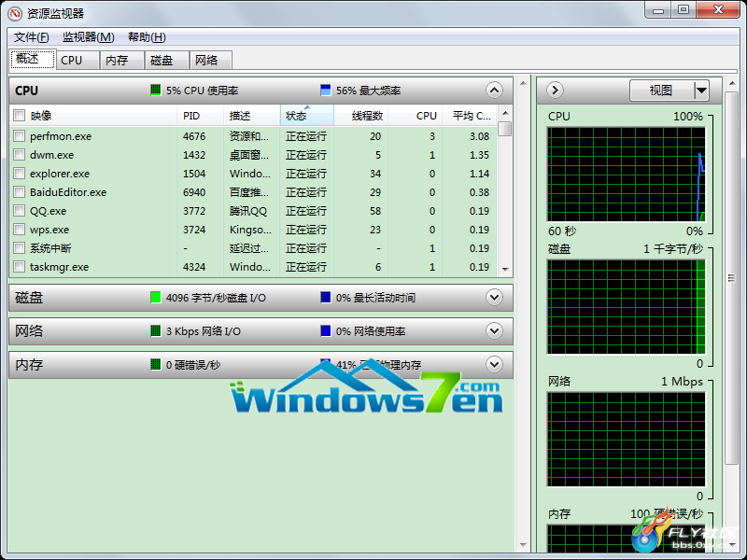This screenshot has height=560, width=747.
Task: Click the green network I/O indicator square
Action: pyautogui.click(x=155, y=331)
